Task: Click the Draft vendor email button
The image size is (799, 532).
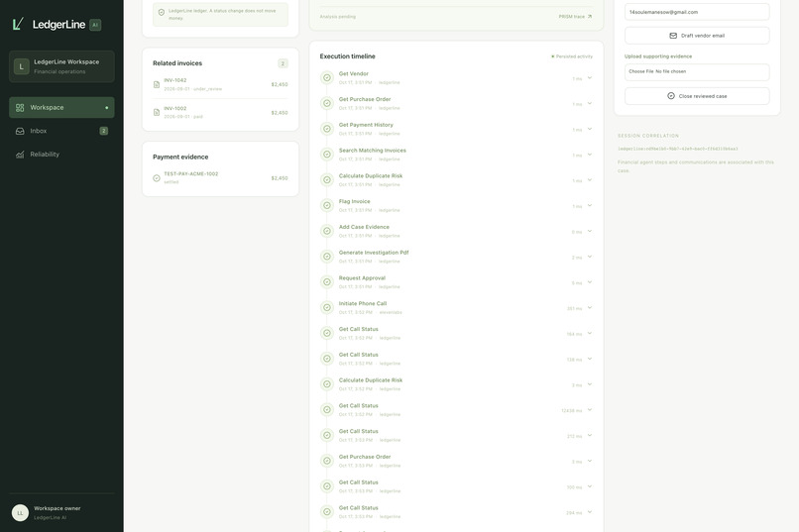Action: point(697,36)
